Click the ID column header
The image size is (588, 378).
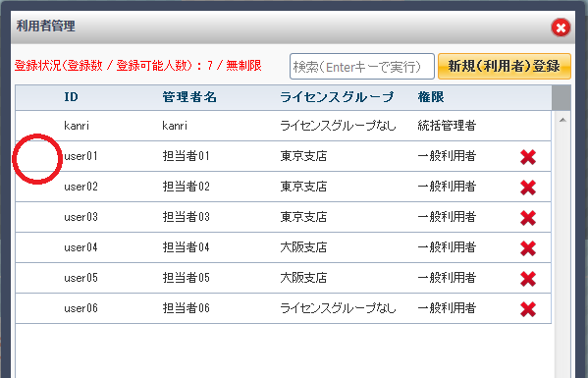[x=72, y=97]
